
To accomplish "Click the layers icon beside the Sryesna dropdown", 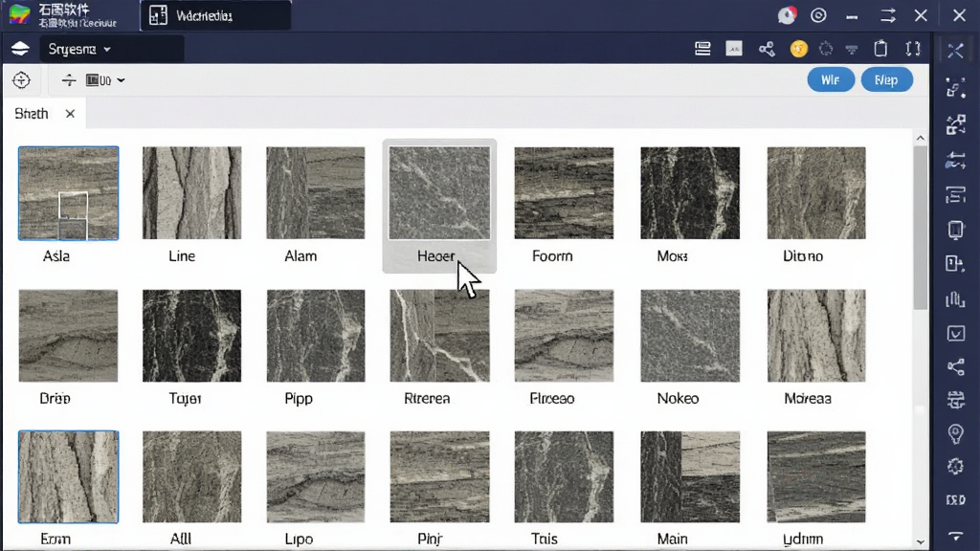I will coord(20,49).
